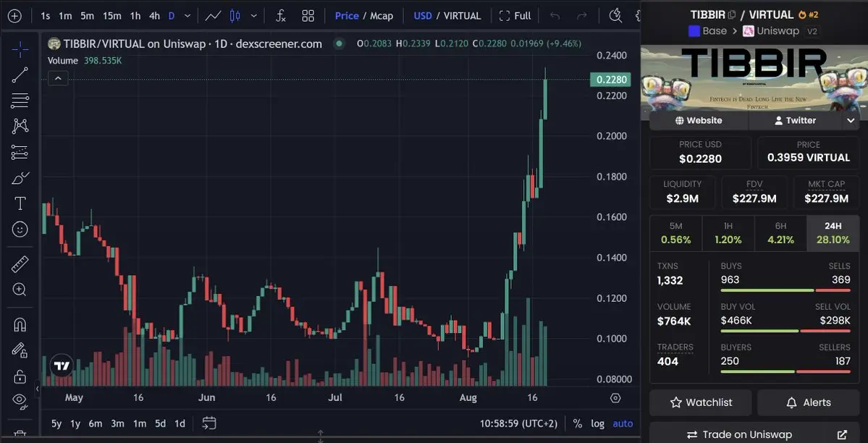Redo the chart action

(582, 15)
